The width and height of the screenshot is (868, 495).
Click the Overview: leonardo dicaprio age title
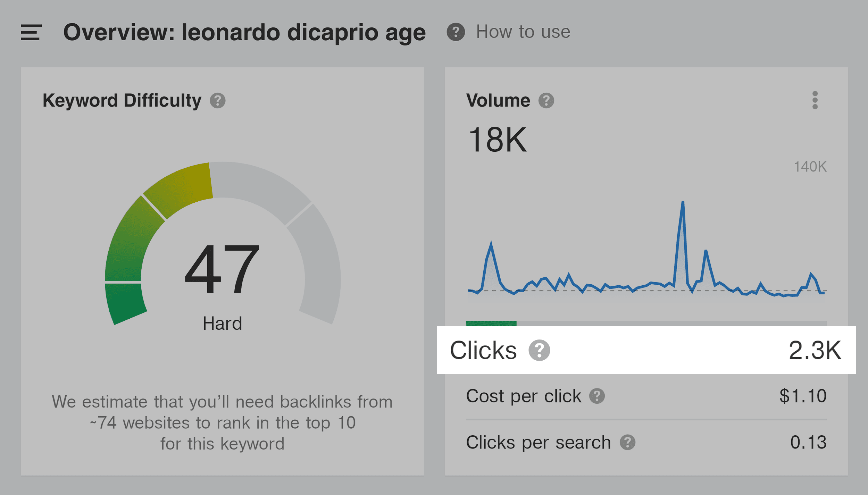coord(244,32)
